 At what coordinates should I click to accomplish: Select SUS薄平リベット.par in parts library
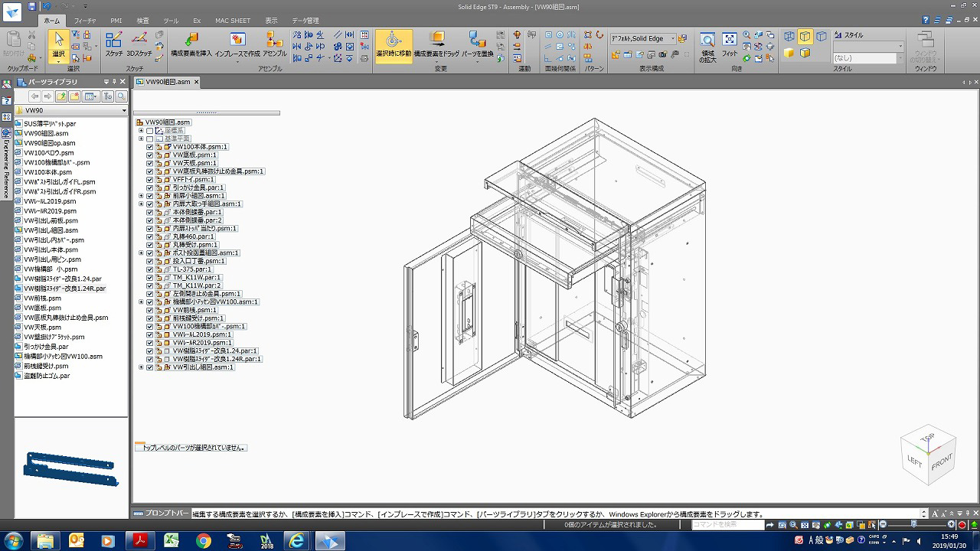[x=50, y=123]
